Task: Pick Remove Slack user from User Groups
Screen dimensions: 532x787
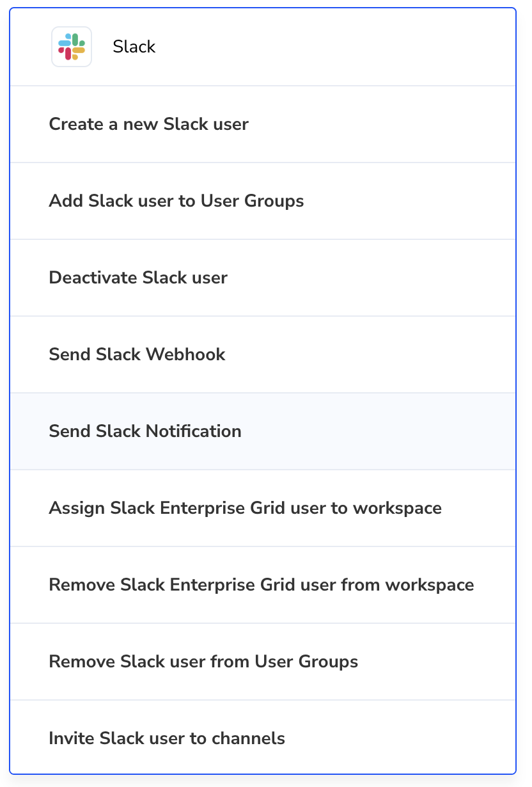Action: tap(263, 662)
